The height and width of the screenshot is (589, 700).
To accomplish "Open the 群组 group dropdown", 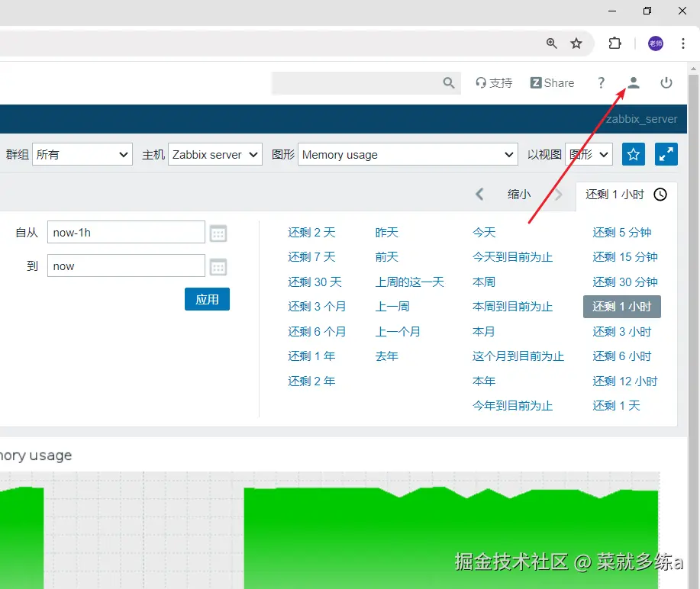I will point(82,154).
